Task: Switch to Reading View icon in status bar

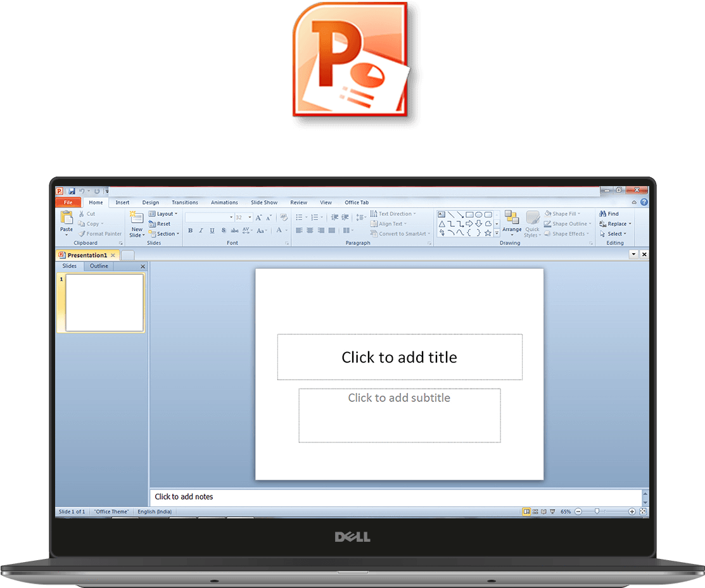Action: click(543, 511)
